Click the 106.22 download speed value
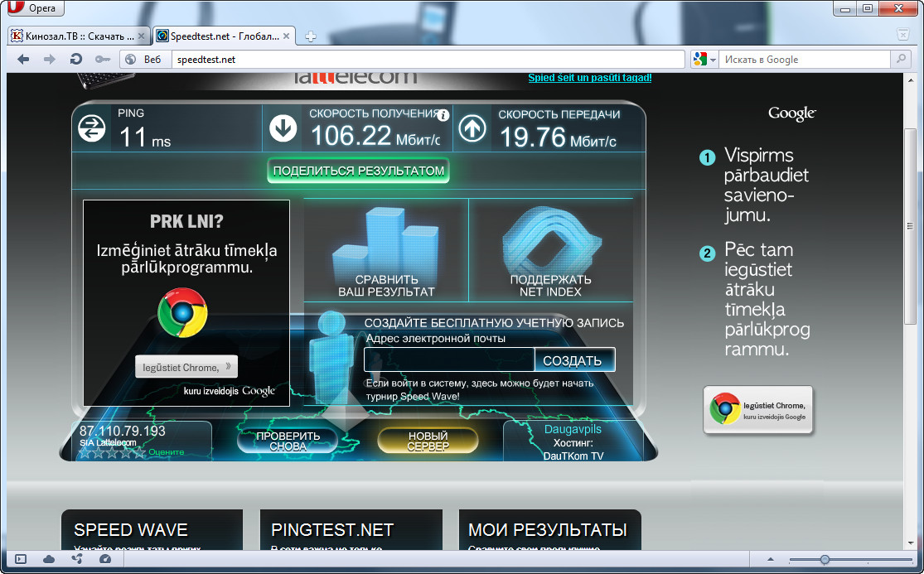 click(351, 136)
